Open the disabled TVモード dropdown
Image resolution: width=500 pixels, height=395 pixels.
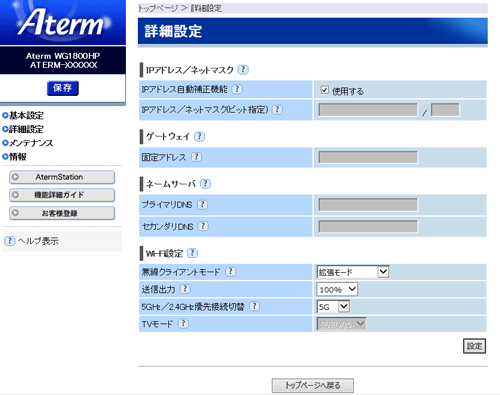(x=341, y=324)
